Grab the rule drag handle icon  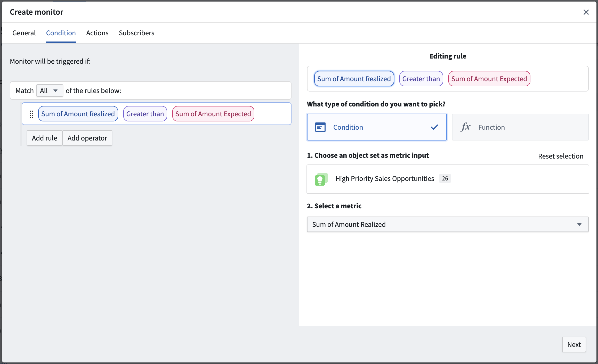tap(31, 114)
